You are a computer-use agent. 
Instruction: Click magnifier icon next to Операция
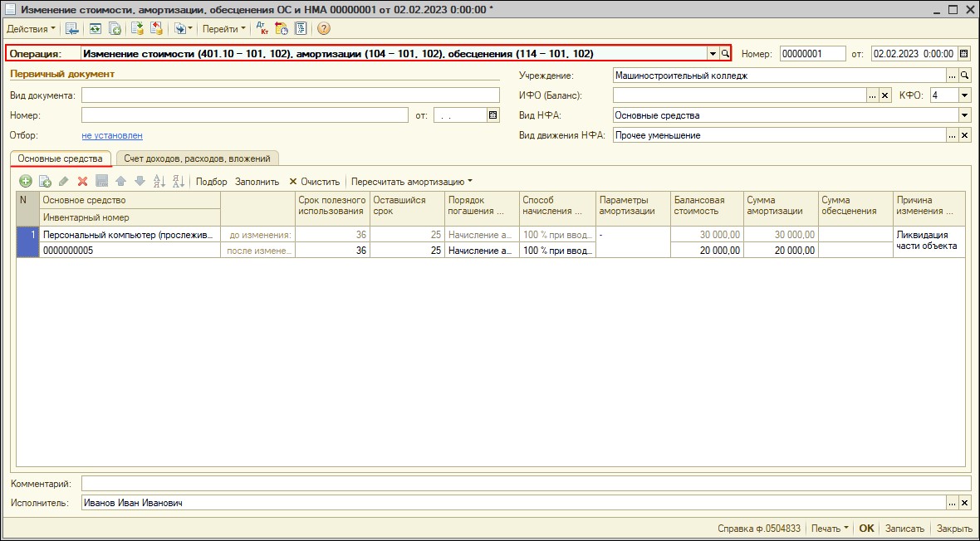pos(725,54)
